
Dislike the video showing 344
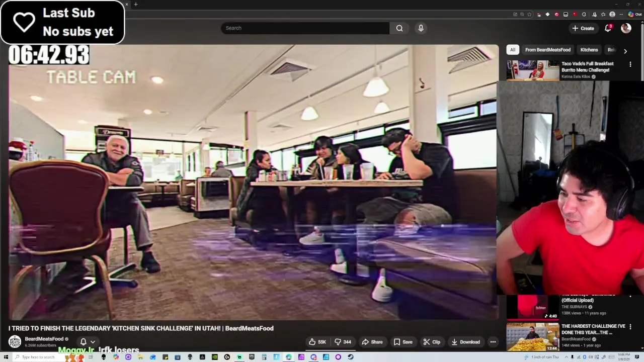click(343, 342)
